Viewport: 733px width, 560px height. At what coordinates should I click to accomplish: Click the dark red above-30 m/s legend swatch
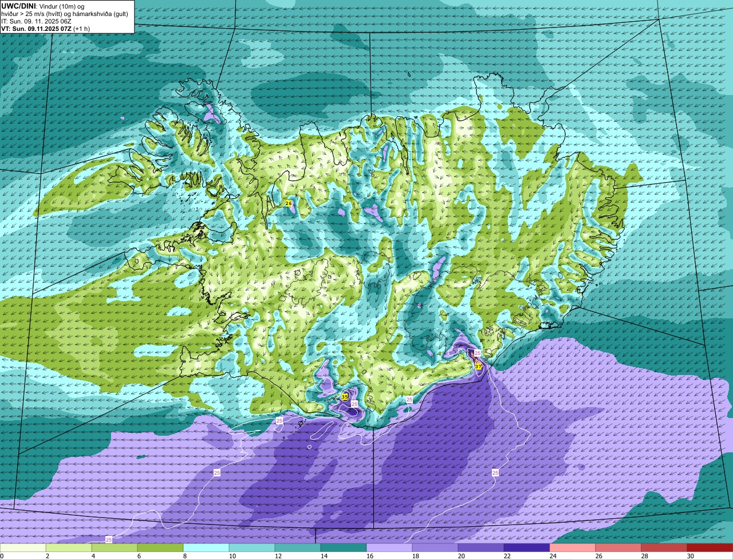(x=710, y=547)
